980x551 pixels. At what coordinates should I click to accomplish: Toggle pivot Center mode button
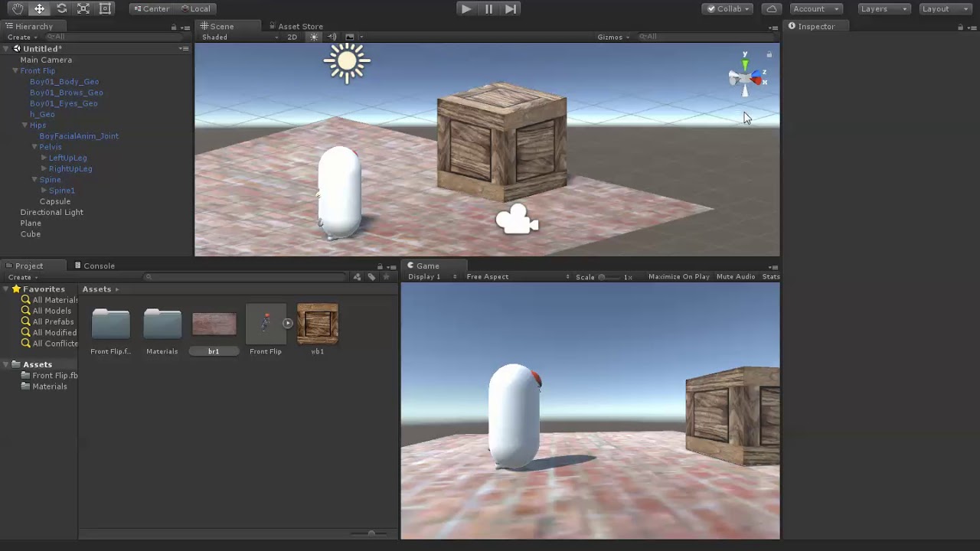[x=151, y=8]
